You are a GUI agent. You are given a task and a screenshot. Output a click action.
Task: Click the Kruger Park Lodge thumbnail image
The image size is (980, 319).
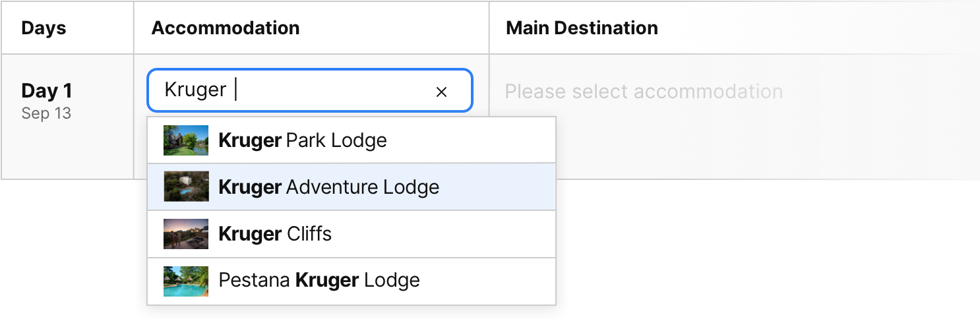coord(186,140)
